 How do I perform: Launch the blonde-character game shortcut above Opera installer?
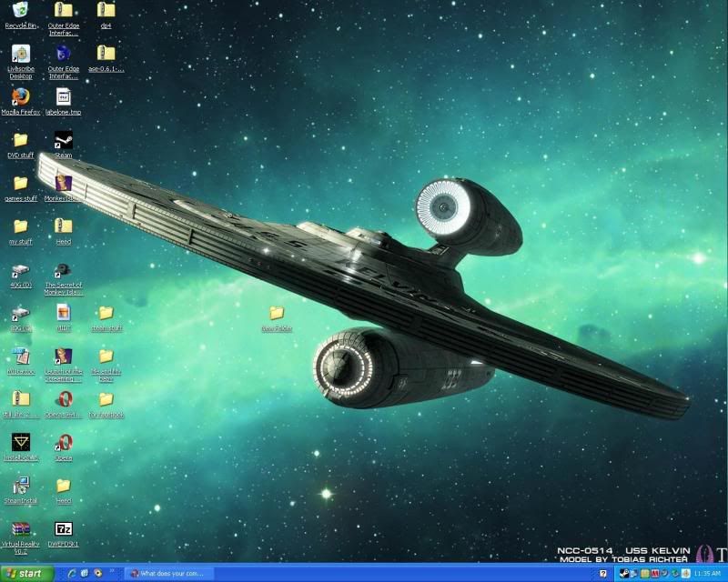click(x=63, y=365)
